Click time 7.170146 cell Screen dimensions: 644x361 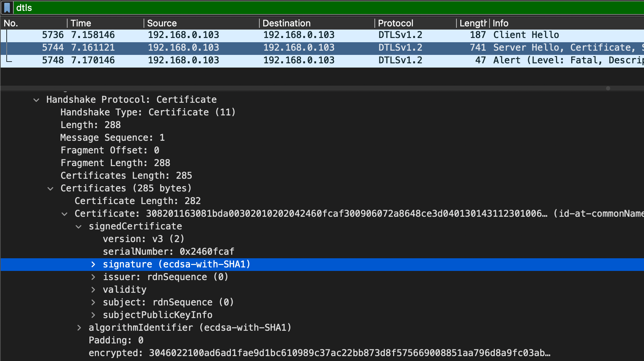pos(93,60)
